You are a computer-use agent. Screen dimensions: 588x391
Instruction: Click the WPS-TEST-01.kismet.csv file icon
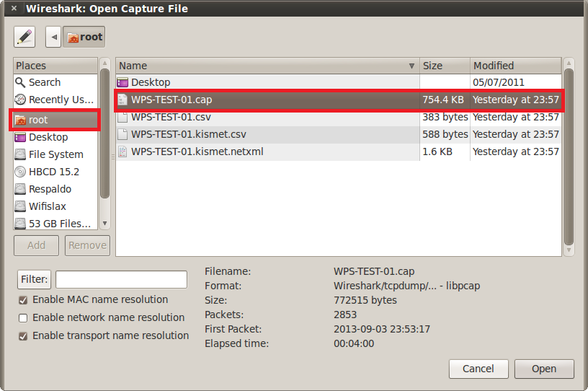[122, 134]
